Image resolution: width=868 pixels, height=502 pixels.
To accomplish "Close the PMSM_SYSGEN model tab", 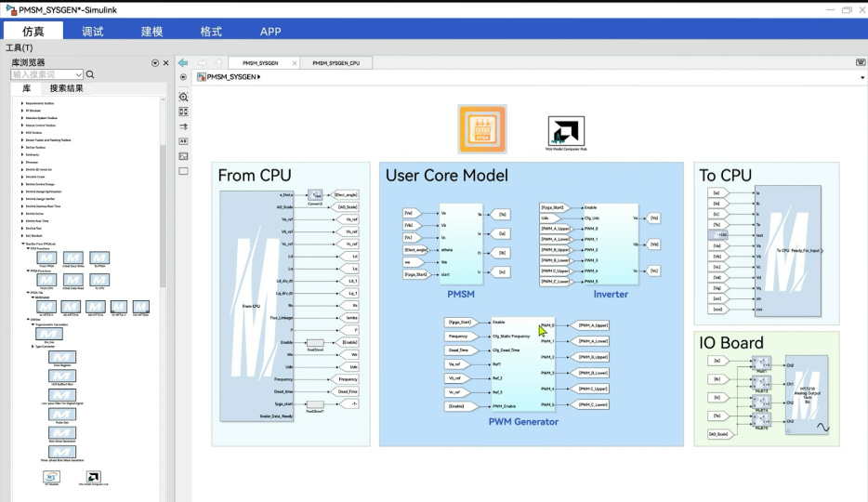I will point(295,63).
